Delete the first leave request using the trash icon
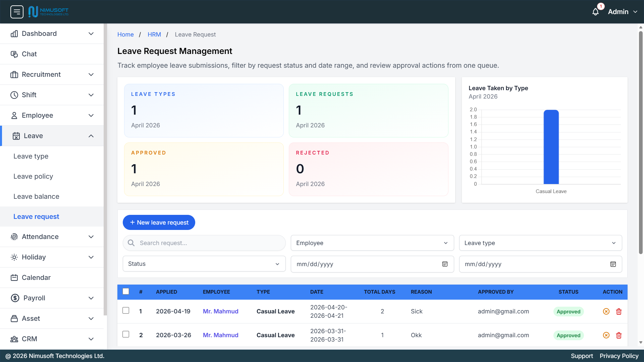644x362 pixels. click(x=619, y=311)
